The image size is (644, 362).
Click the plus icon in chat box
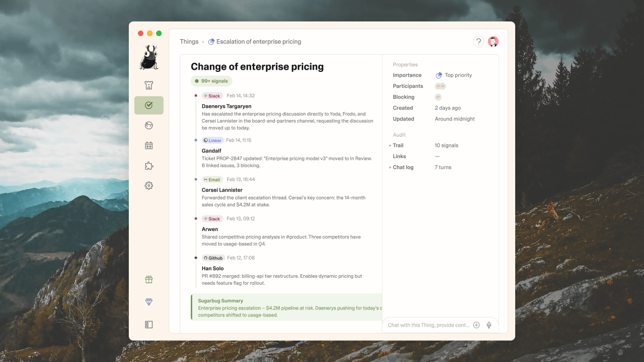(477, 325)
